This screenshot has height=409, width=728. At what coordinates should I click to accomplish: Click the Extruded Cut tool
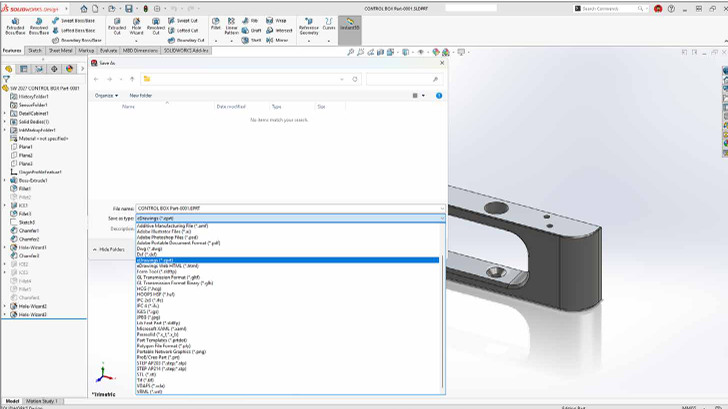point(117,26)
